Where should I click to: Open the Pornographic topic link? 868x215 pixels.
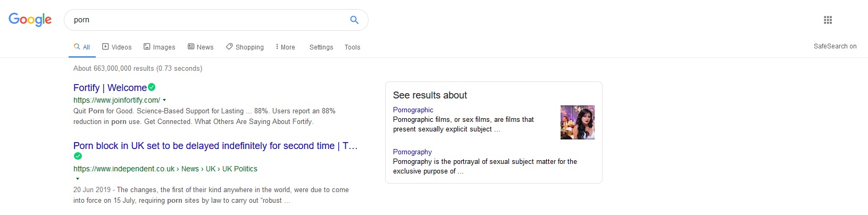click(413, 110)
